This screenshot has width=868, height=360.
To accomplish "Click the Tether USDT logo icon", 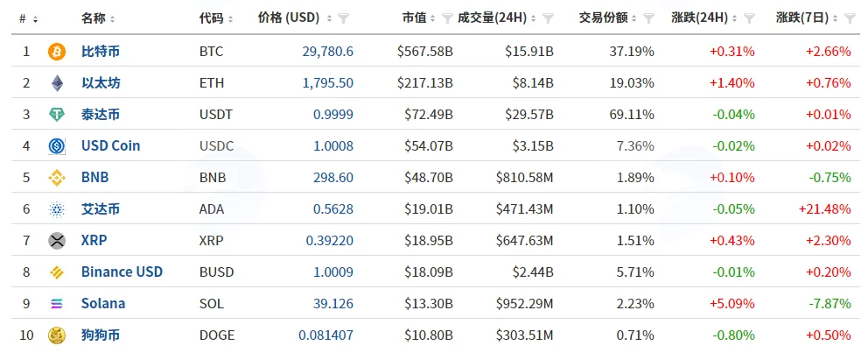I will coord(57,116).
